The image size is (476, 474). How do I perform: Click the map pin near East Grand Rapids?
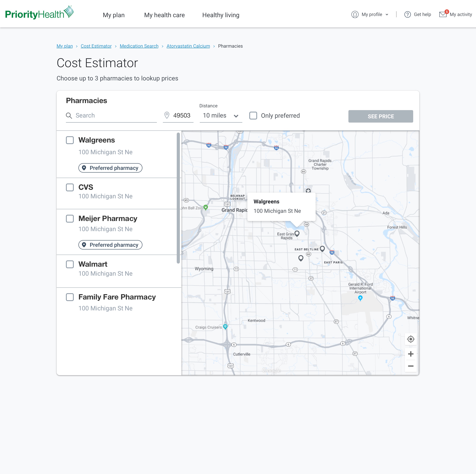297,233
